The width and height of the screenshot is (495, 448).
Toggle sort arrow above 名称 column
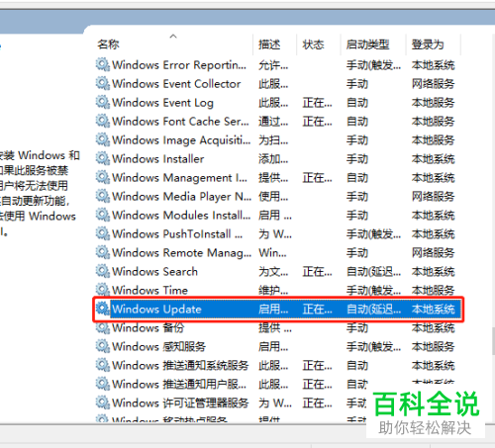(x=173, y=37)
